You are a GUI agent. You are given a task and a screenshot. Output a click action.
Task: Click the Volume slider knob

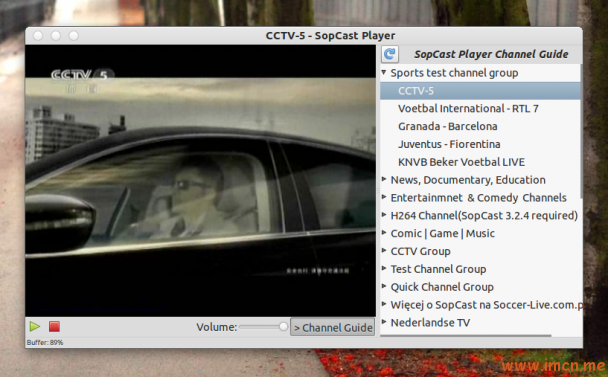click(283, 327)
